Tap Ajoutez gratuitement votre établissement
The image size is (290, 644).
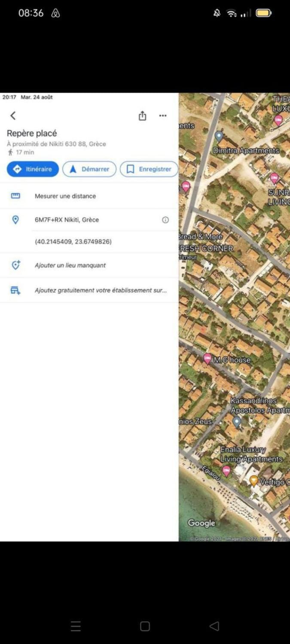[101, 290]
